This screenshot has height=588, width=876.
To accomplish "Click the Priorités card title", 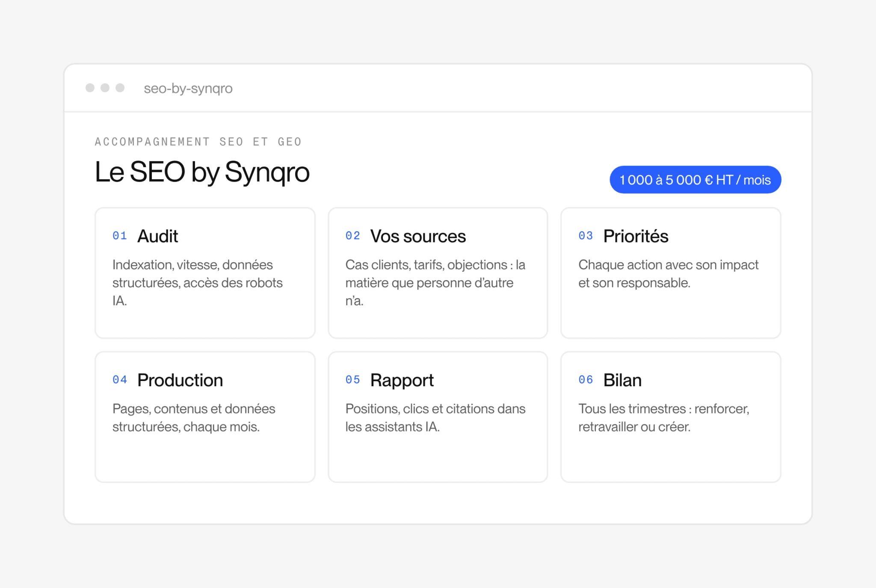I will (x=636, y=236).
